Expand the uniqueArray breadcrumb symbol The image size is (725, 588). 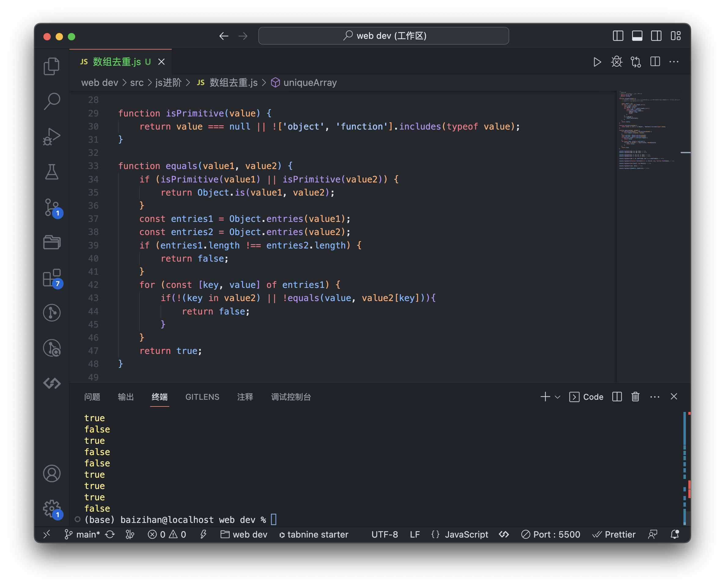(310, 83)
